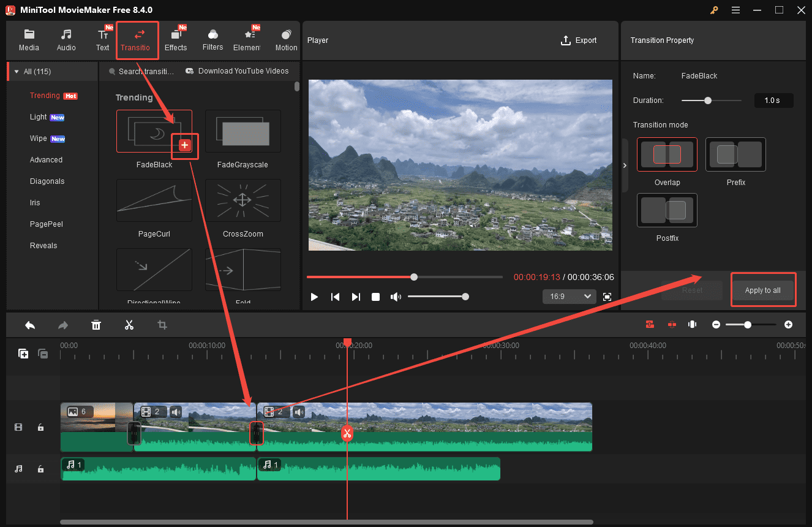812x527 pixels.
Task: Open the Trending transitions category
Action: (47, 96)
